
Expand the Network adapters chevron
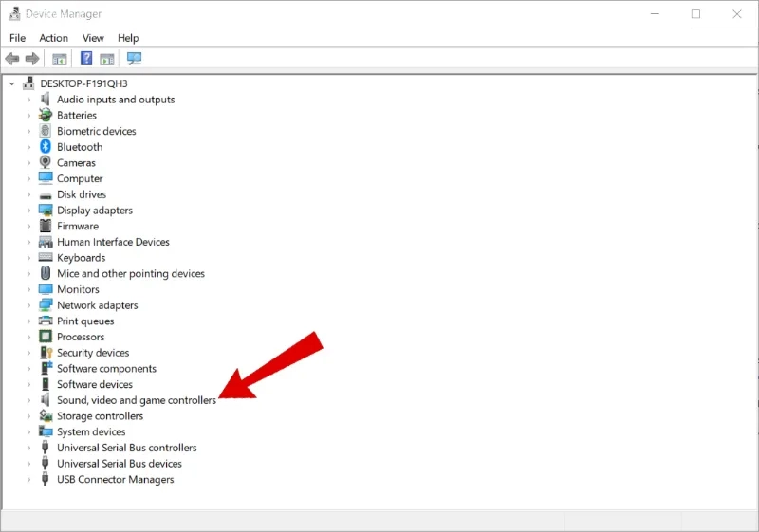(28, 305)
